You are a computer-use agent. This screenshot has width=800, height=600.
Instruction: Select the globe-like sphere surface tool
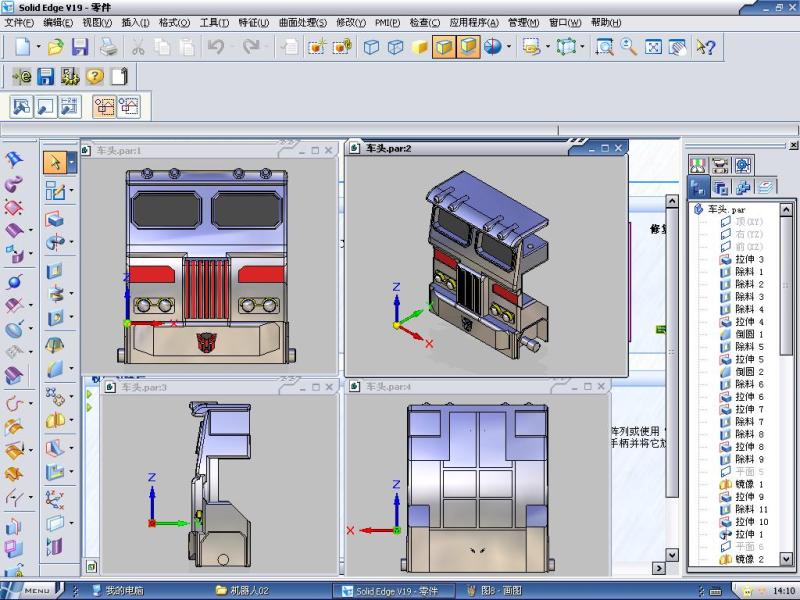(14, 282)
